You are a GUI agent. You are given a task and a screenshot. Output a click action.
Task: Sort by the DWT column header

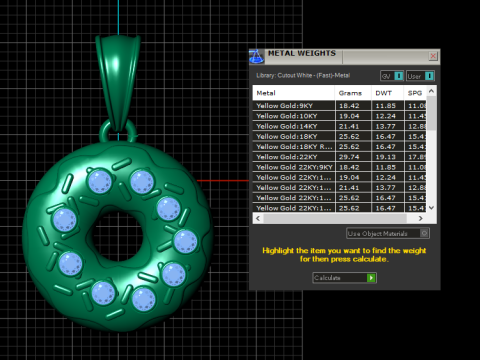pyautogui.click(x=387, y=93)
